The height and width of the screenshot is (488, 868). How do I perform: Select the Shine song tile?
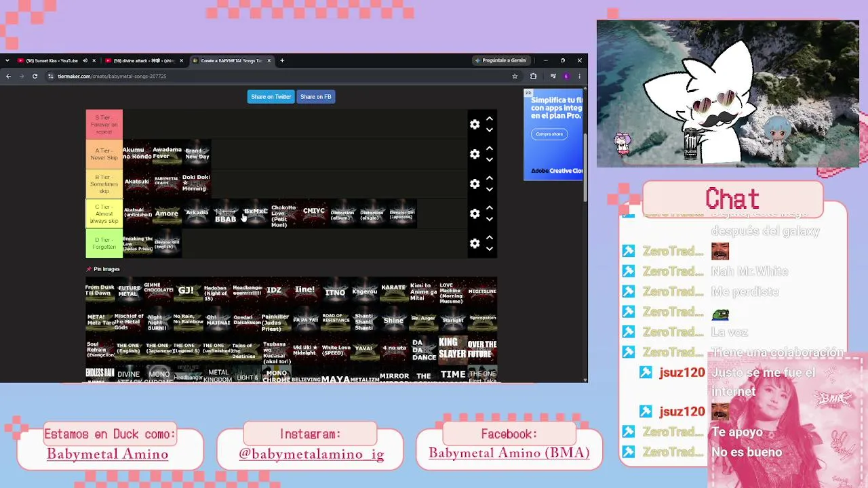(393, 320)
